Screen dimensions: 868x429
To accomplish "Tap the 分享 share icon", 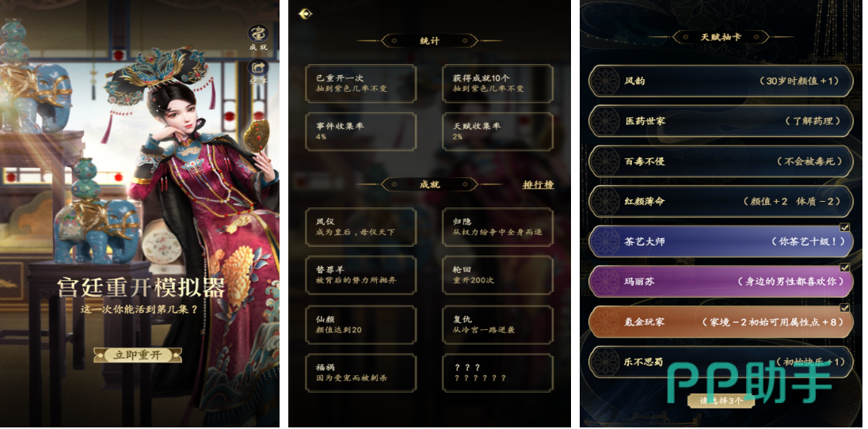I will pyautogui.click(x=258, y=70).
